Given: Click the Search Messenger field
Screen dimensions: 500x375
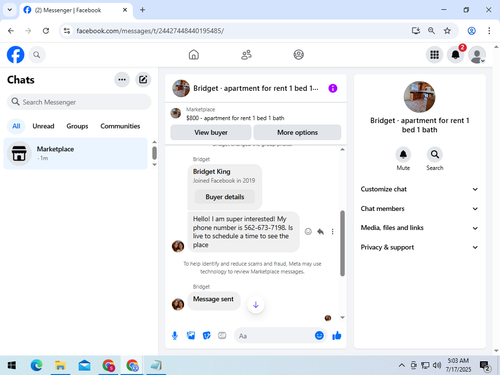Looking at the screenshot, I should (x=79, y=102).
